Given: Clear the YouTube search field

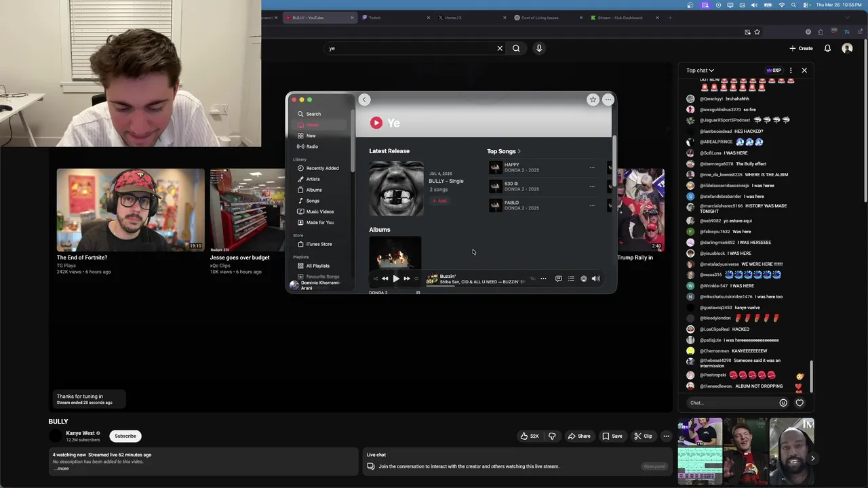Looking at the screenshot, I should click(500, 48).
